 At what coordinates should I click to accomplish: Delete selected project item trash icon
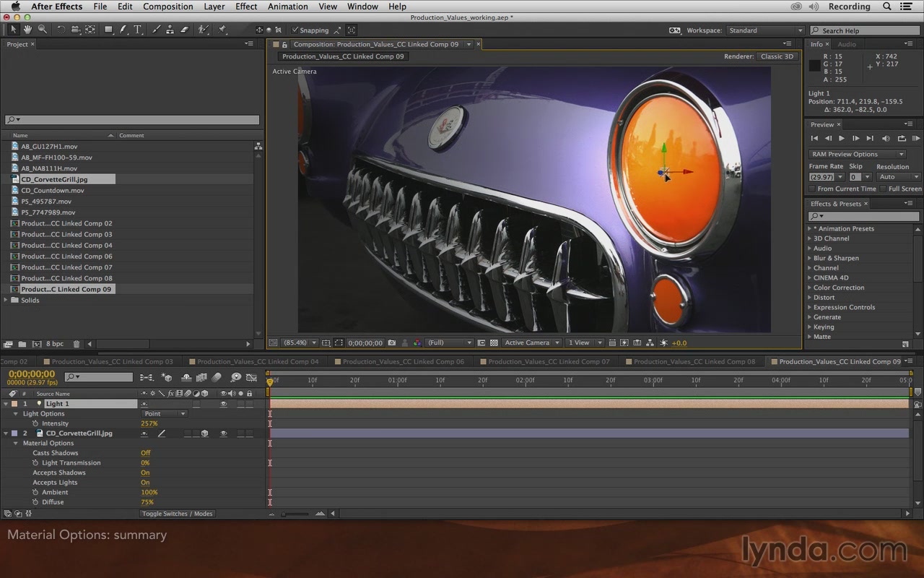[77, 344]
